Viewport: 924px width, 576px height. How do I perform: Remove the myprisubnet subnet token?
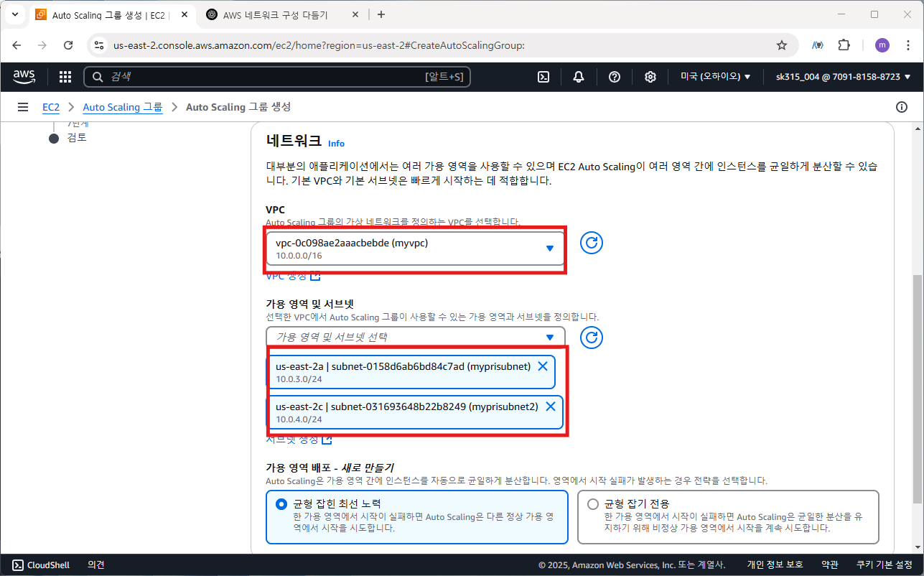[x=543, y=366]
